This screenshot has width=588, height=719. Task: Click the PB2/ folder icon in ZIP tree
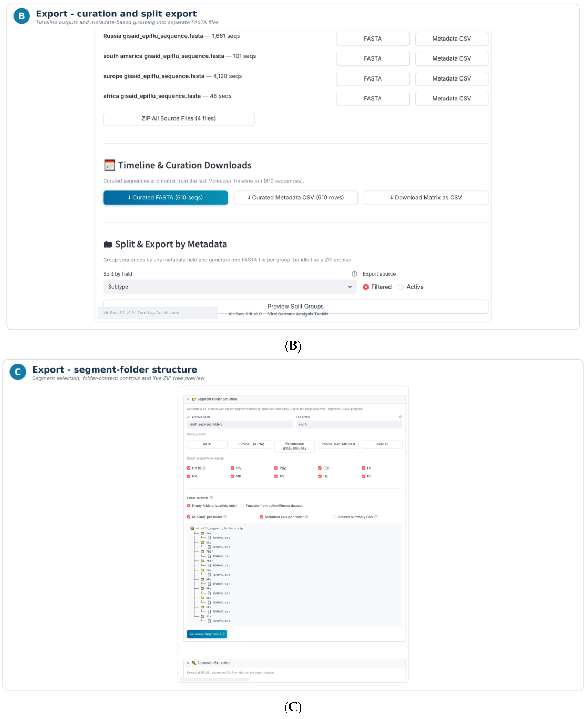(202, 551)
